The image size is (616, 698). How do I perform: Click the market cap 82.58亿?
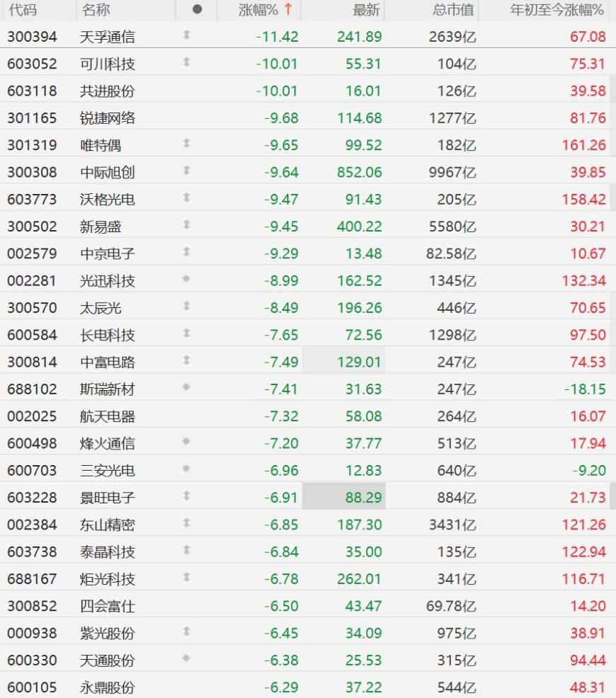pos(451,253)
